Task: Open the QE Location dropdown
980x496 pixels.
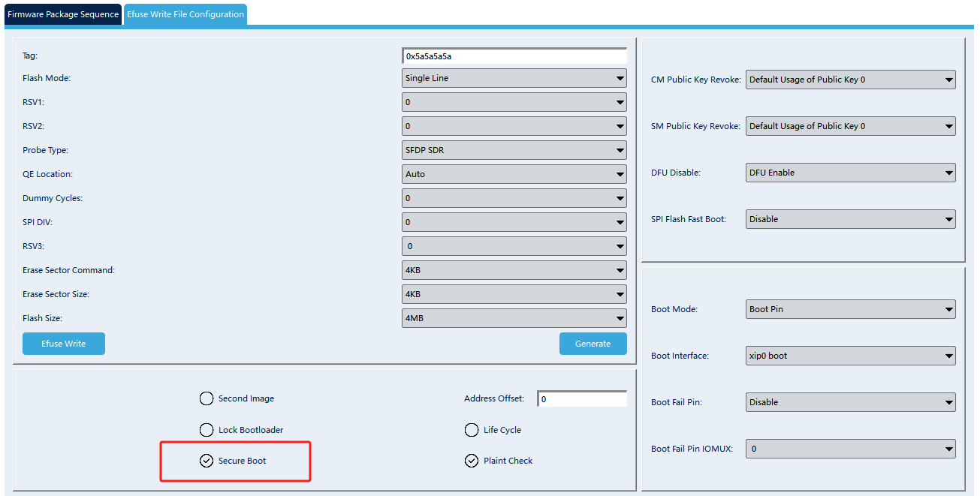Action: coord(514,174)
